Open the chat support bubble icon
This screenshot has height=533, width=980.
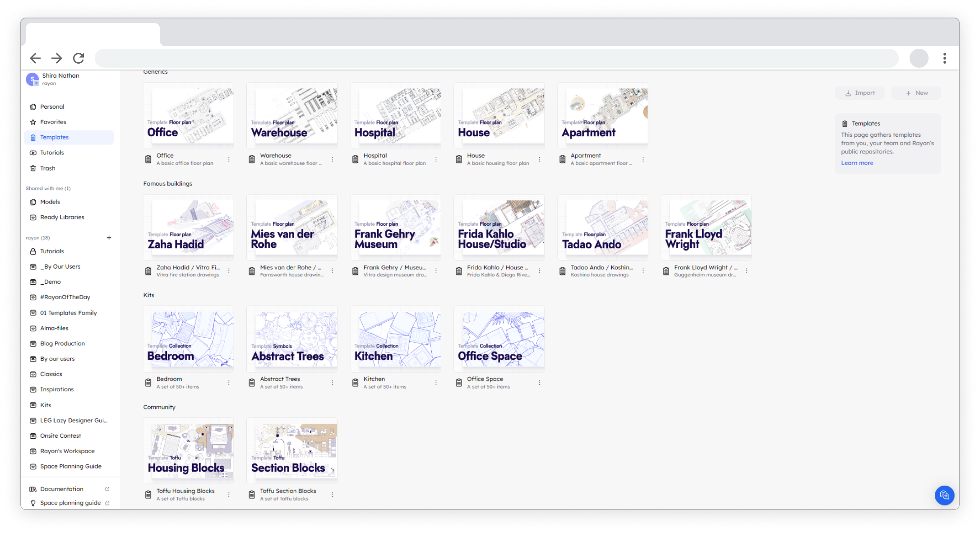point(944,495)
